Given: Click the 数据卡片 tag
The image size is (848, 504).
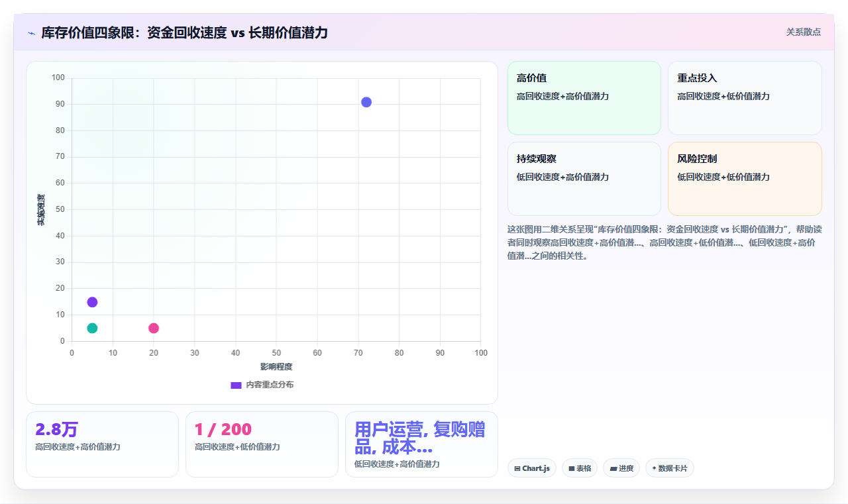Looking at the screenshot, I should click(x=670, y=468).
